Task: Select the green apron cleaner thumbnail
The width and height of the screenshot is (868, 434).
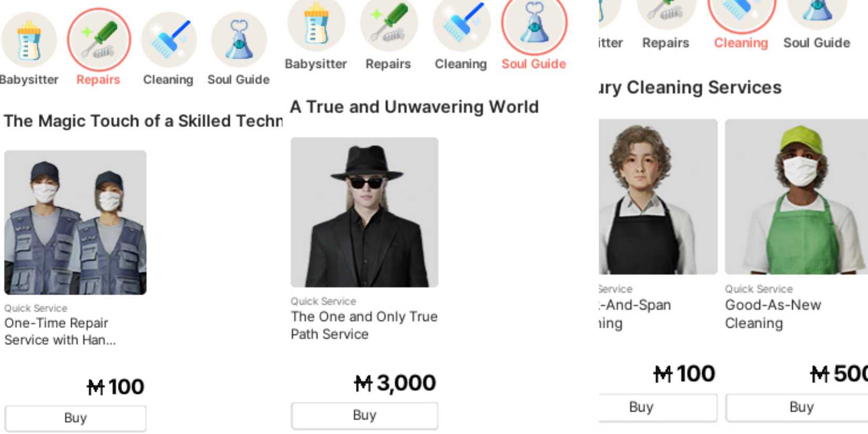Action: pyautogui.click(x=796, y=196)
